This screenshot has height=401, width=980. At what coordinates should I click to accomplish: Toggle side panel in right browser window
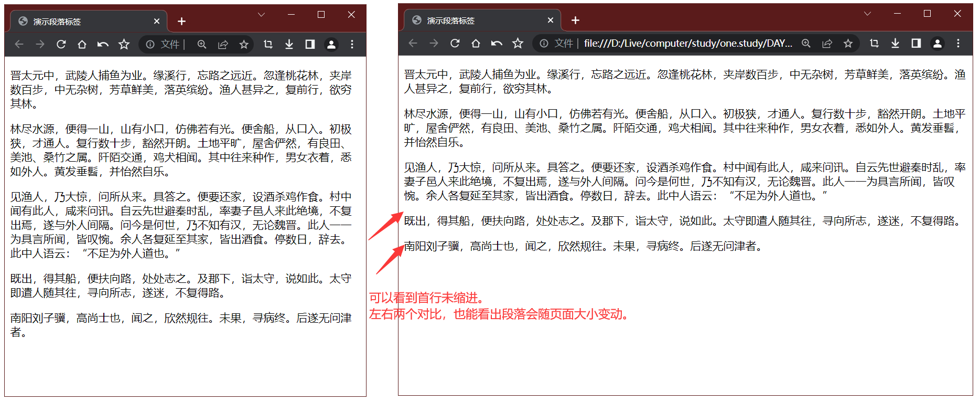click(x=916, y=44)
